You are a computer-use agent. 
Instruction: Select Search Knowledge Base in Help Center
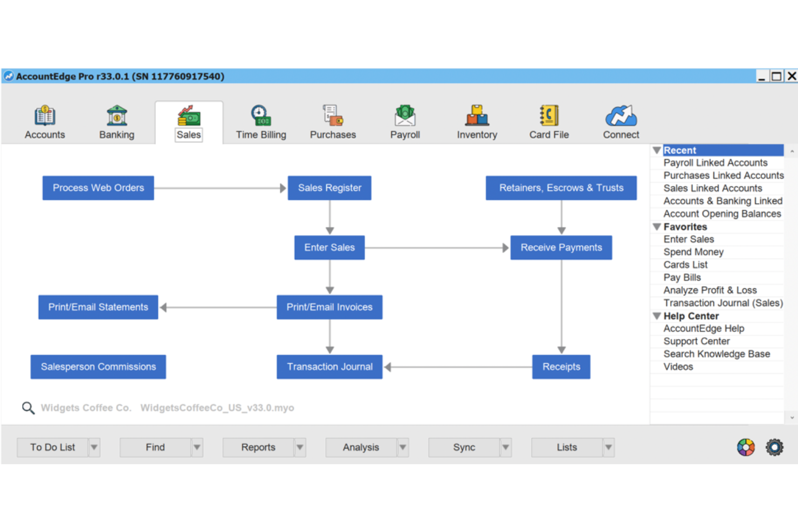click(x=716, y=354)
